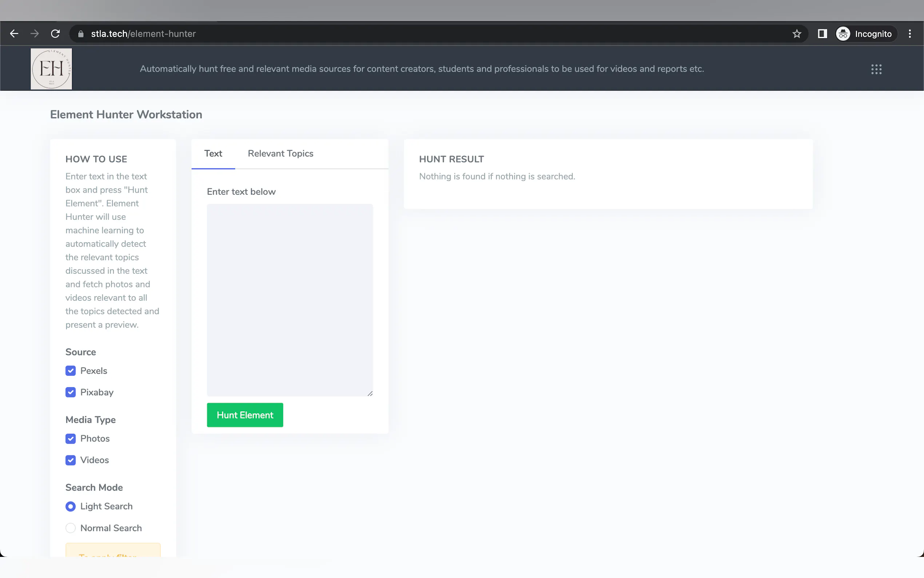
Task: Bookmark page with star icon
Action: [796, 33]
